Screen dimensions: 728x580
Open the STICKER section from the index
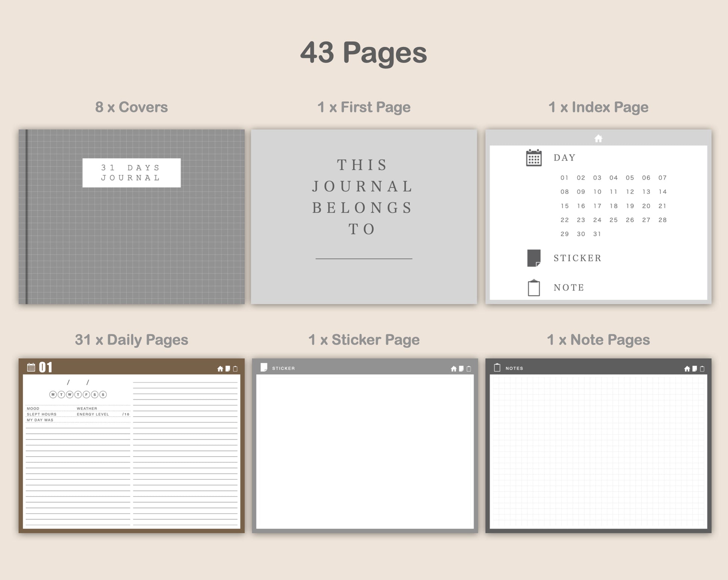[577, 258]
